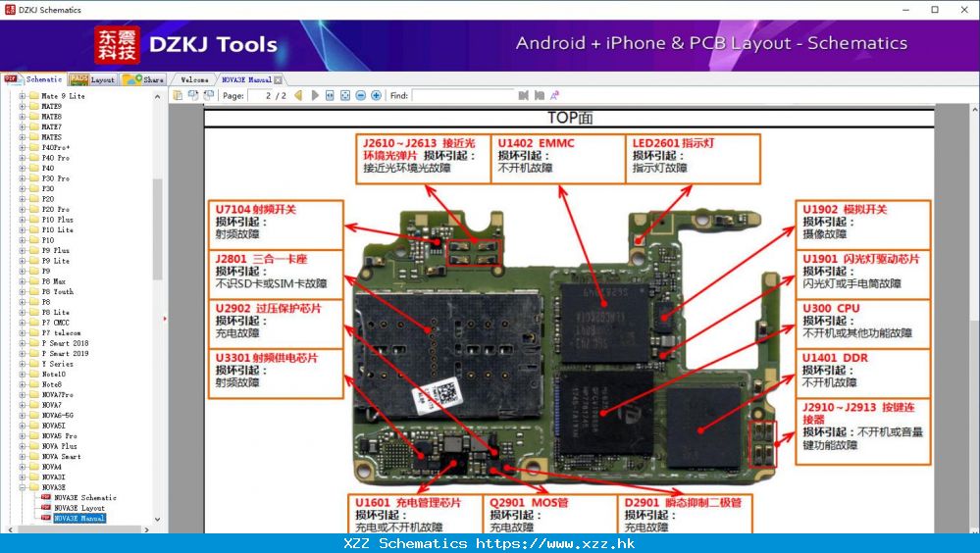The width and height of the screenshot is (980, 553).
Task: Expand the NOVA6-5G folder
Action: (22, 415)
